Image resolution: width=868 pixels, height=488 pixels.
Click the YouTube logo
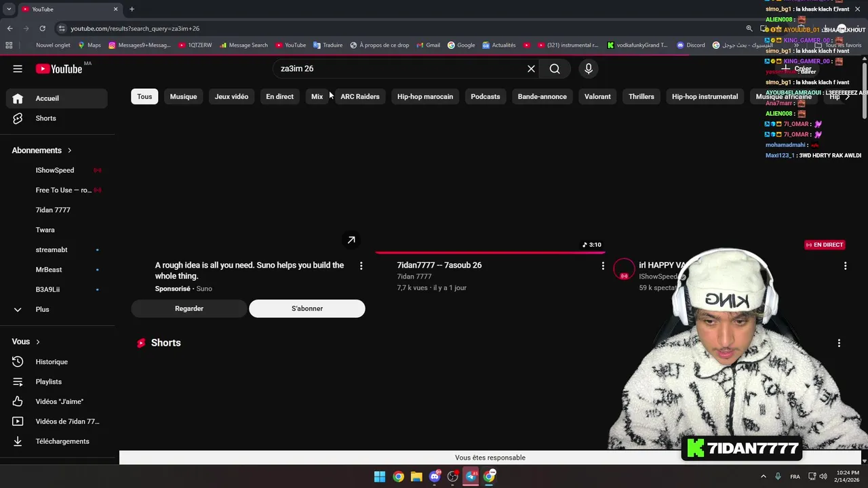coord(59,68)
